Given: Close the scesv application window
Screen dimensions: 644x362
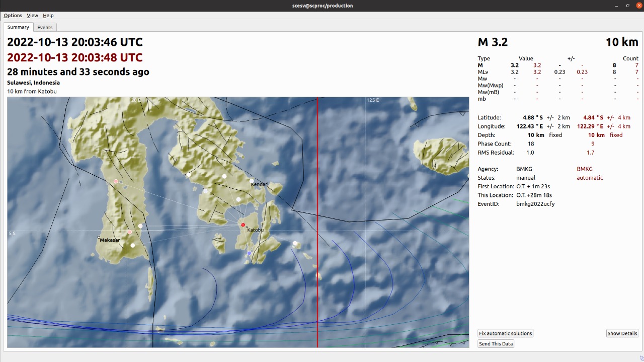Looking at the screenshot, I should 639,6.
